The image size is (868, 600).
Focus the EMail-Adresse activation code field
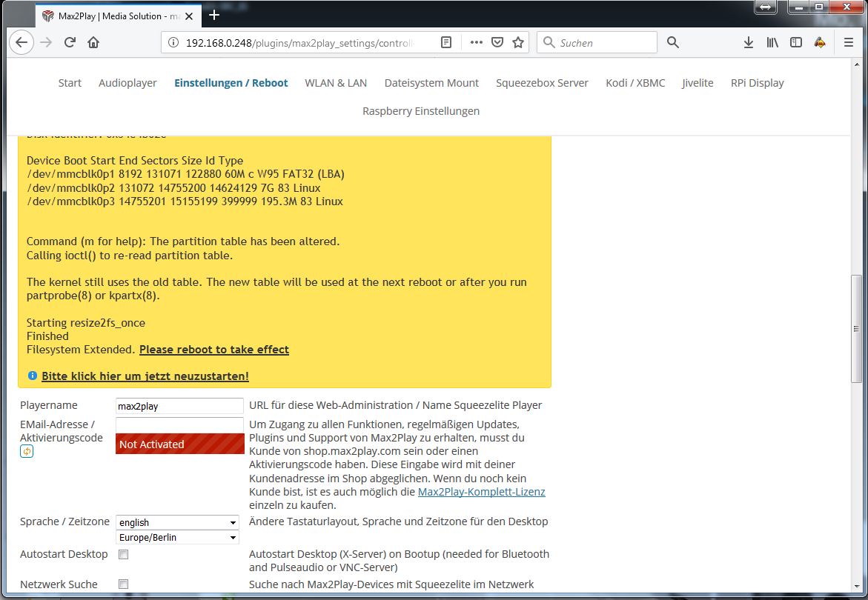coord(179,425)
